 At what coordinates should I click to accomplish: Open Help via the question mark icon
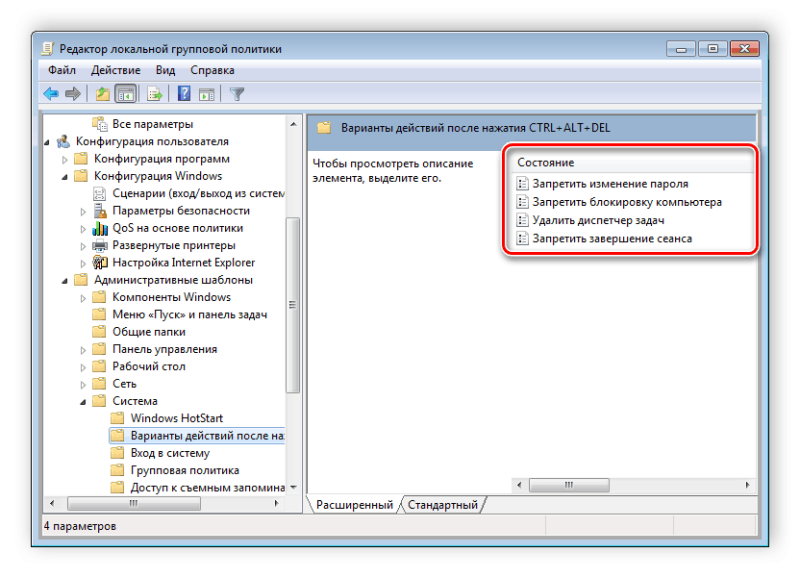click(x=184, y=93)
